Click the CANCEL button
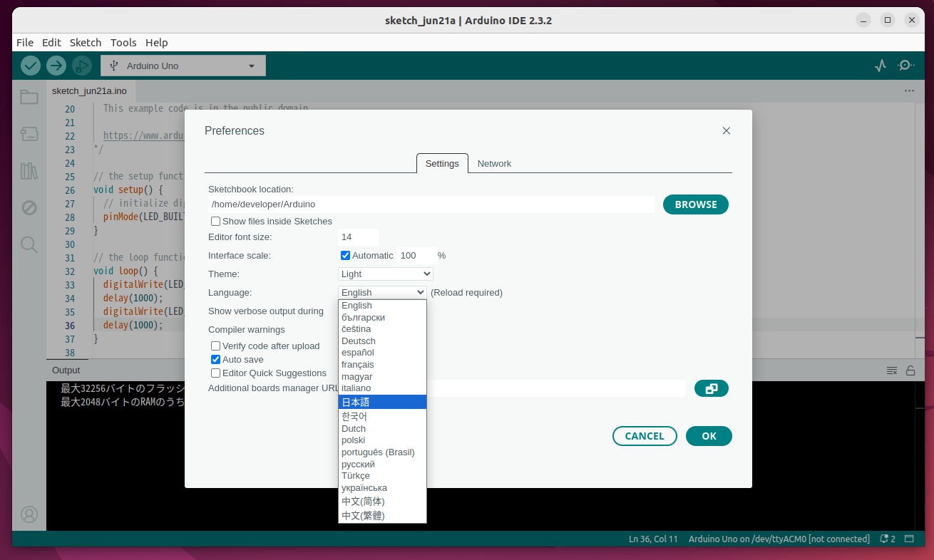The image size is (934, 560). coord(644,435)
